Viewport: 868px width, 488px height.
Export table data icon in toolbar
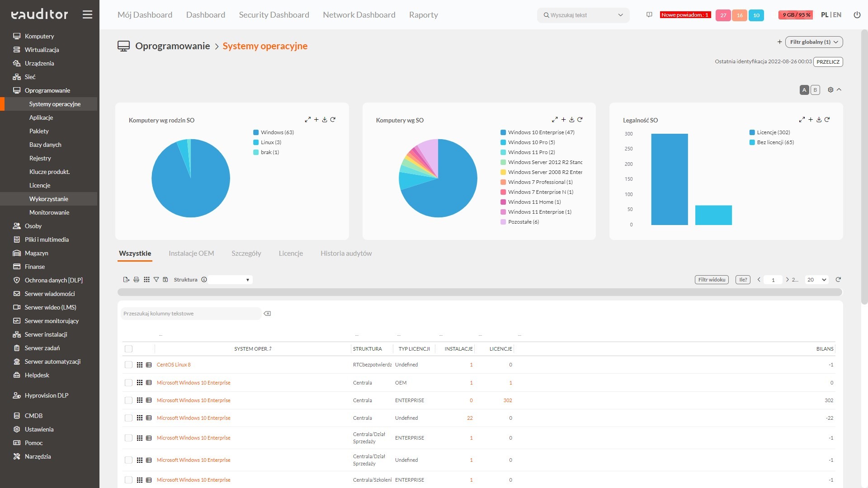(126, 280)
